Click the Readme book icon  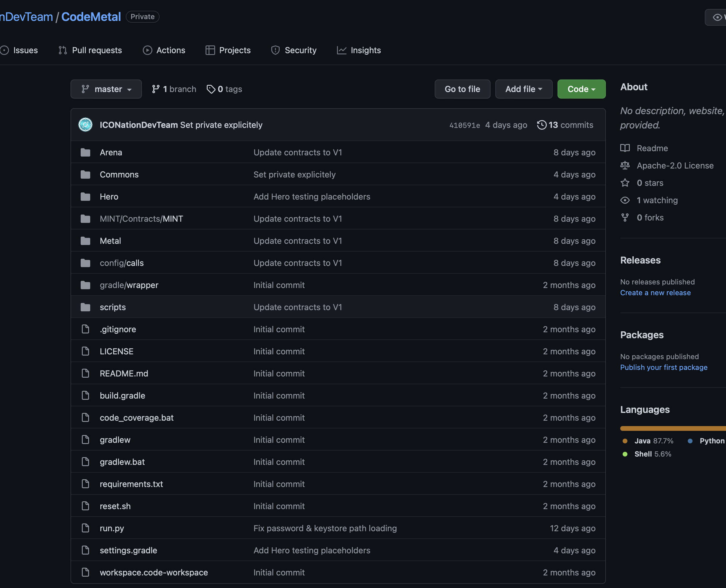(x=625, y=148)
